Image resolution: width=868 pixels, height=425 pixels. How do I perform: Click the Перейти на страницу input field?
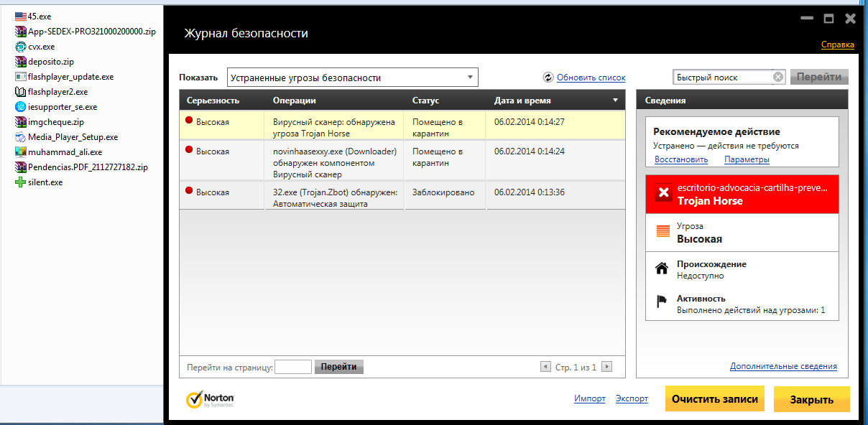click(293, 367)
